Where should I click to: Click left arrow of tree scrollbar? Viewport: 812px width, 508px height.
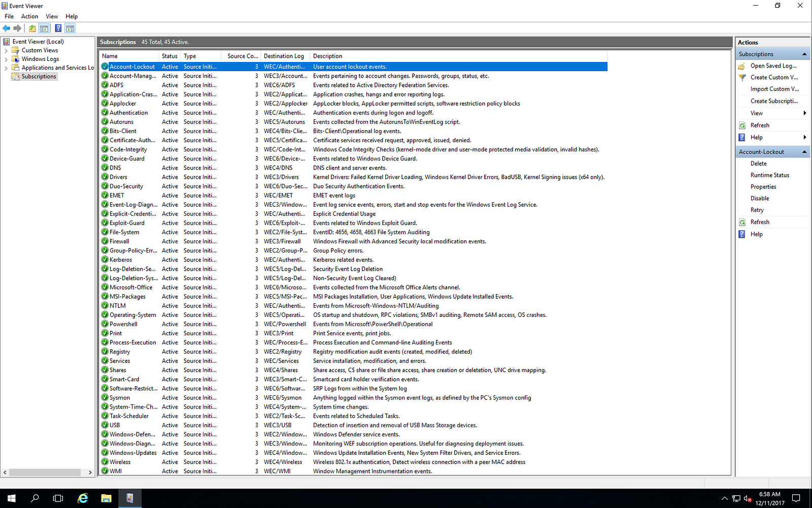[x=5, y=472]
